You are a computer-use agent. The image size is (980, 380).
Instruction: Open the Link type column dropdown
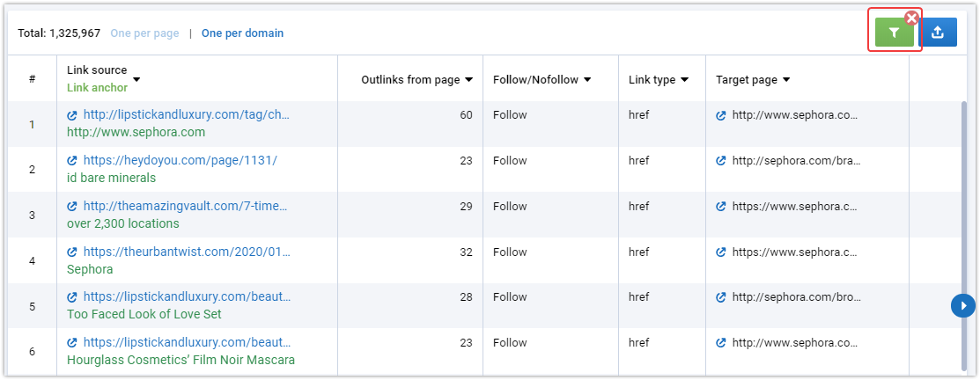(x=684, y=80)
